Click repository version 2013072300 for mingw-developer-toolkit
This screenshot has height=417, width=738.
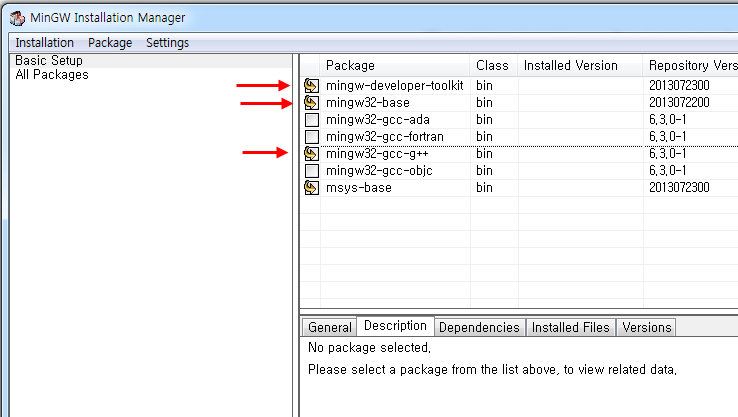[679, 86]
